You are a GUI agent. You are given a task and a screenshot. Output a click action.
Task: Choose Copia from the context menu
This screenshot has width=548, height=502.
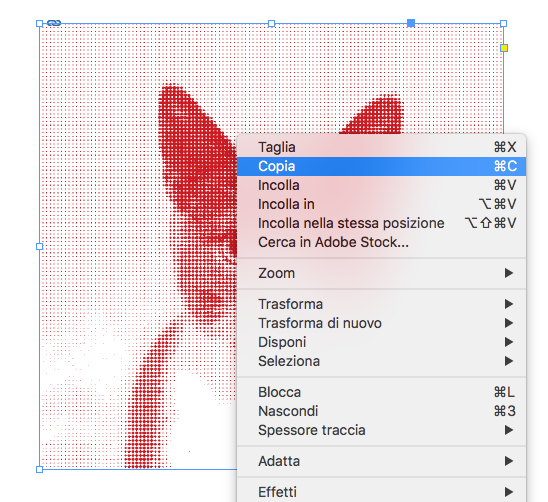pos(381,166)
